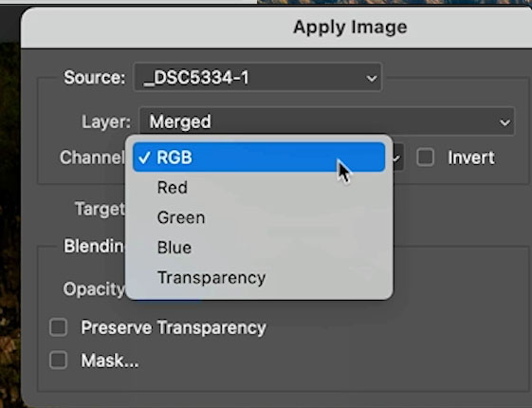Image resolution: width=532 pixels, height=408 pixels.
Task: Click the Invert text label
Action: tap(471, 158)
